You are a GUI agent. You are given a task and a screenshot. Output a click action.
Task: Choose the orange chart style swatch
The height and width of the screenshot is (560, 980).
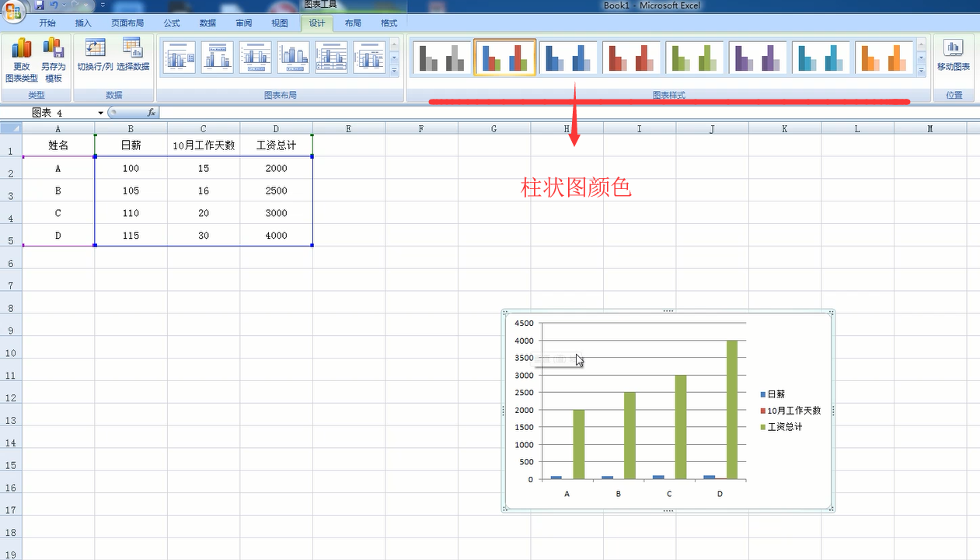[884, 58]
